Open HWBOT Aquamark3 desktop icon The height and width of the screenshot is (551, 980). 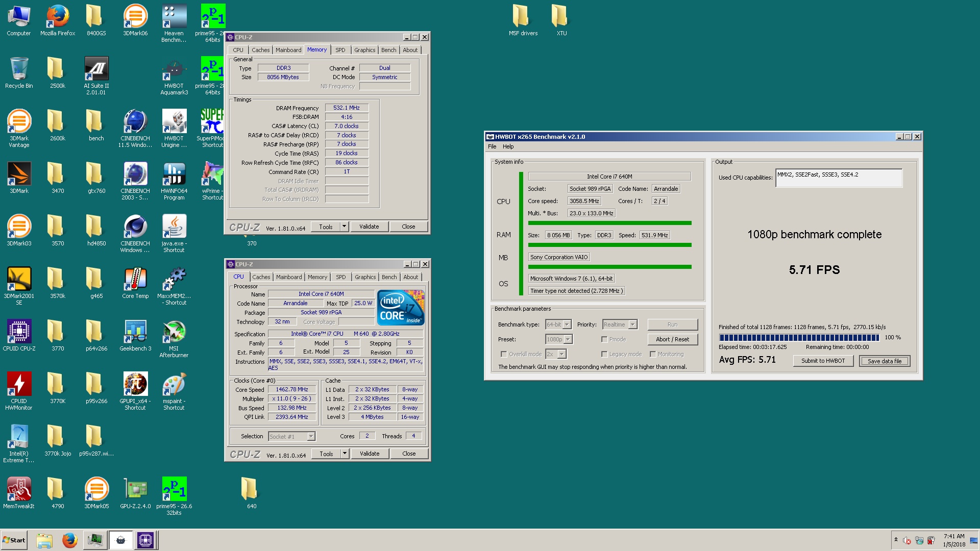pyautogui.click(x=174, y=76)
